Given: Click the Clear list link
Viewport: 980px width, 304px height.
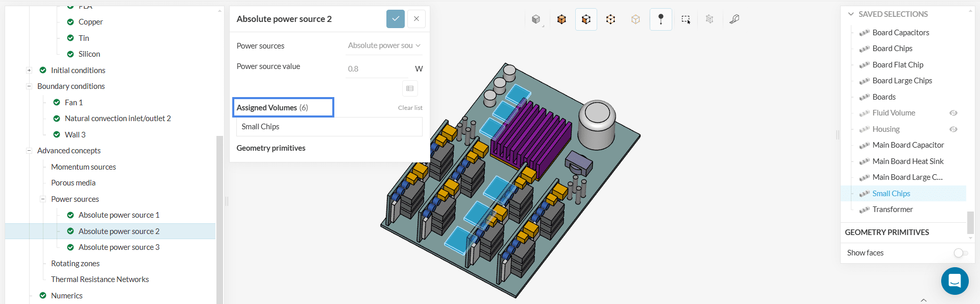Looking at the screenshot, I should [410, 108].
